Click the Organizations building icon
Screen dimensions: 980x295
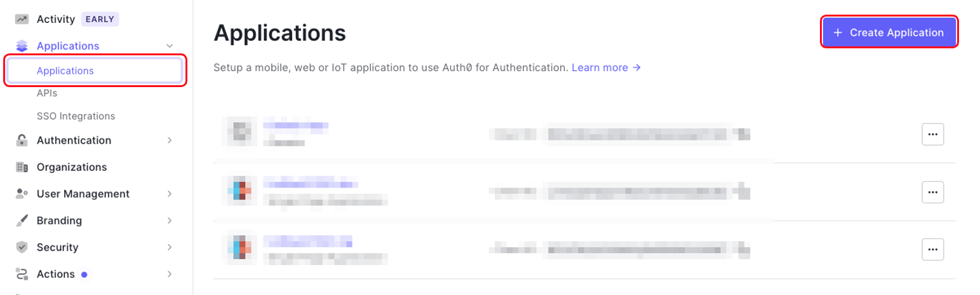(22, 167)
